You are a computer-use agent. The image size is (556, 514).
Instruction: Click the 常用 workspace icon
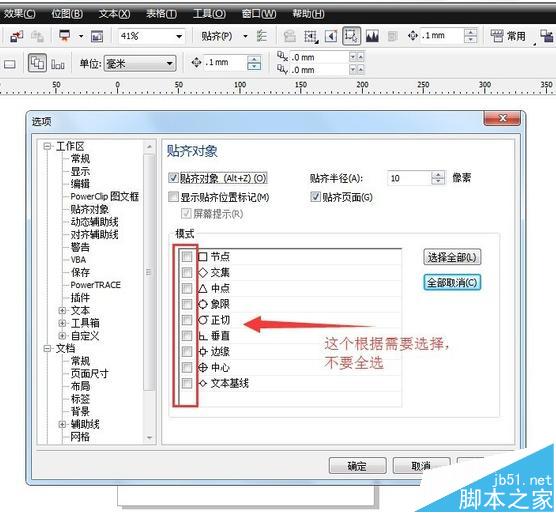(x=496, y=36)
